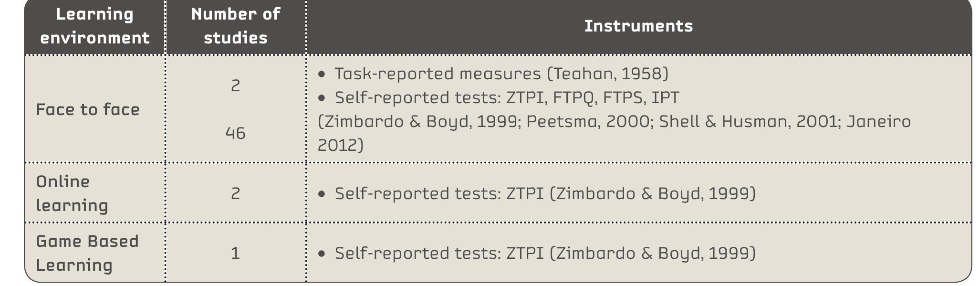Click bullet before Task-reported measures
The width and height of the screenshot is (980, 286).
coord(322,74)
